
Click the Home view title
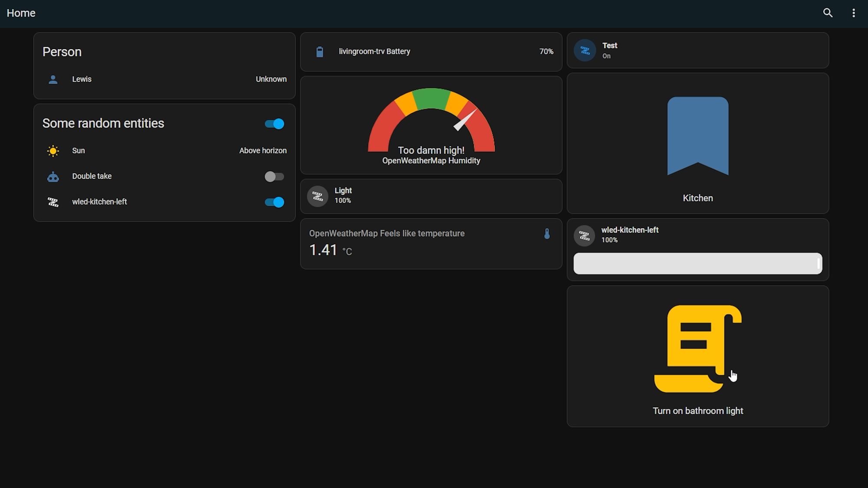click(x=21, y=13)
